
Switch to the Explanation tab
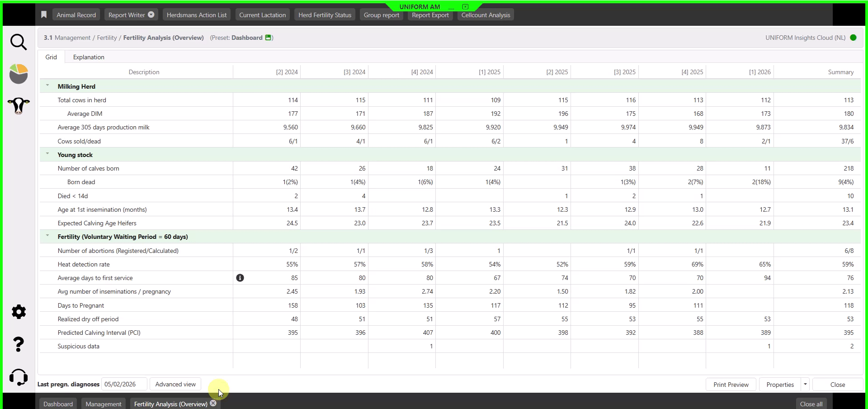(x=89, y=57)
